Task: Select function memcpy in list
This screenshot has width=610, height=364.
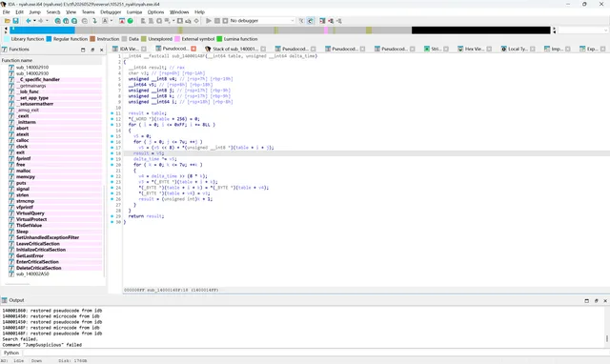Action: [26, 176]
